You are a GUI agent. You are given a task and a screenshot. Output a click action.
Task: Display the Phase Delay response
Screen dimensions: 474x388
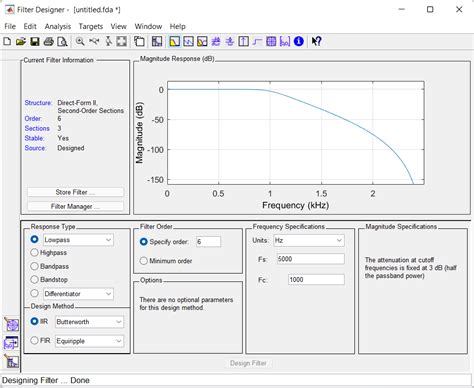(x=230, y=42)
